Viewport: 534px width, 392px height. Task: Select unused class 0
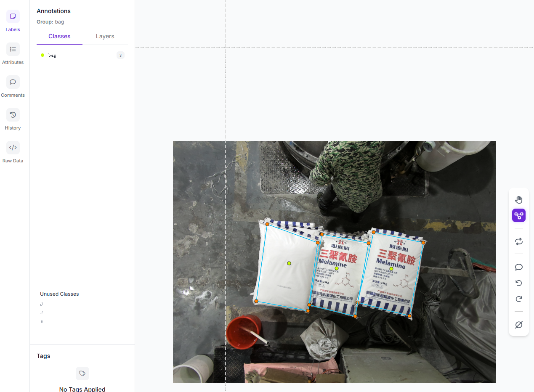tap(42, 304)
